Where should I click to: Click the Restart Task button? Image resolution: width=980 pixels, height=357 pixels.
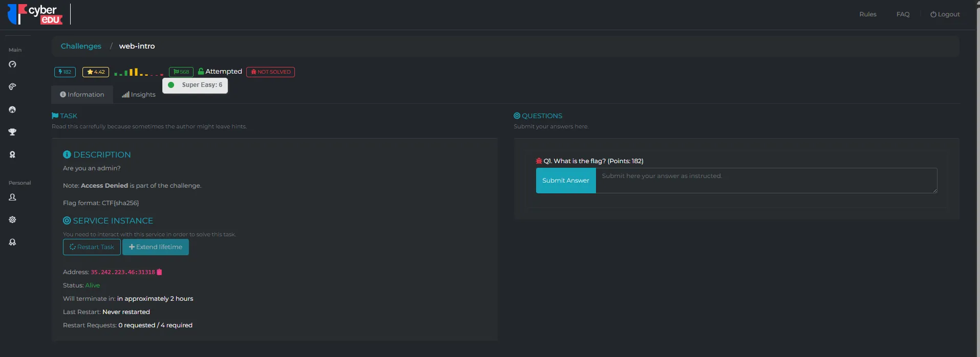[x=92, y=247]
